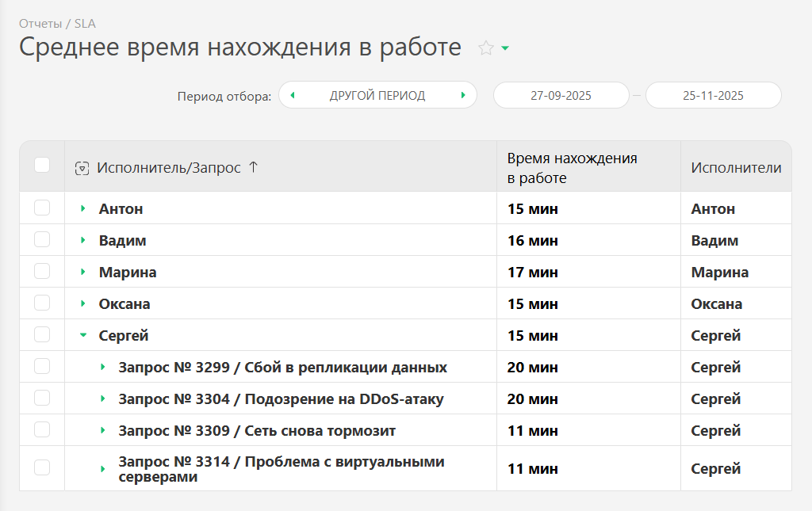Image resolution: width=812 pixels, height=511 pixels.
Task: Open the green dropdown arrow beside the title
Action: pyautogui.click(x=505, y=48)
